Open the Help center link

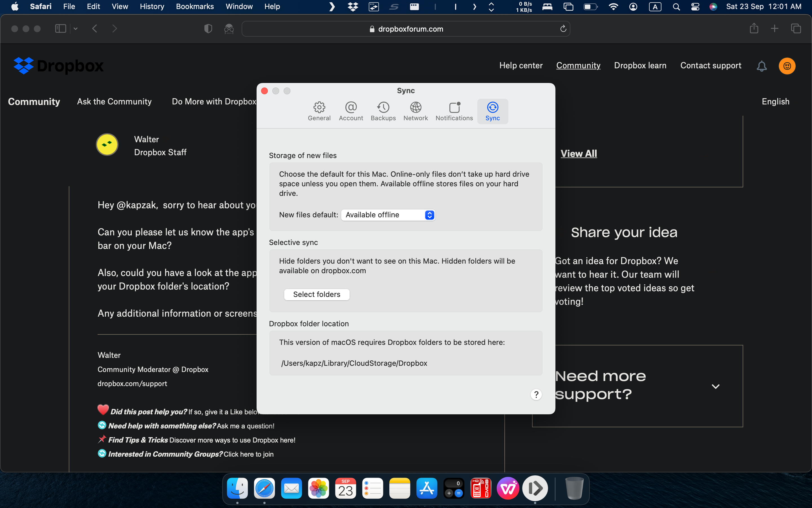pyautogui.click(x=521, y=65)
